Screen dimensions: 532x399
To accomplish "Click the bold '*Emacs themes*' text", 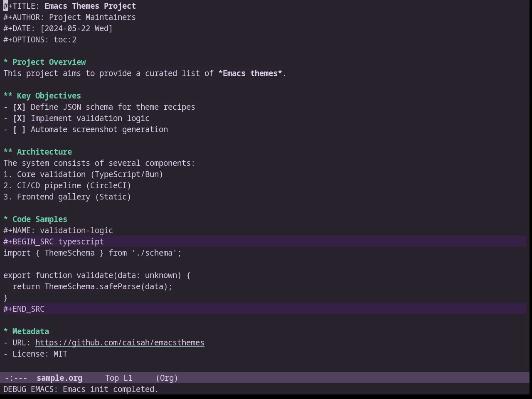I will coord(250,73).
